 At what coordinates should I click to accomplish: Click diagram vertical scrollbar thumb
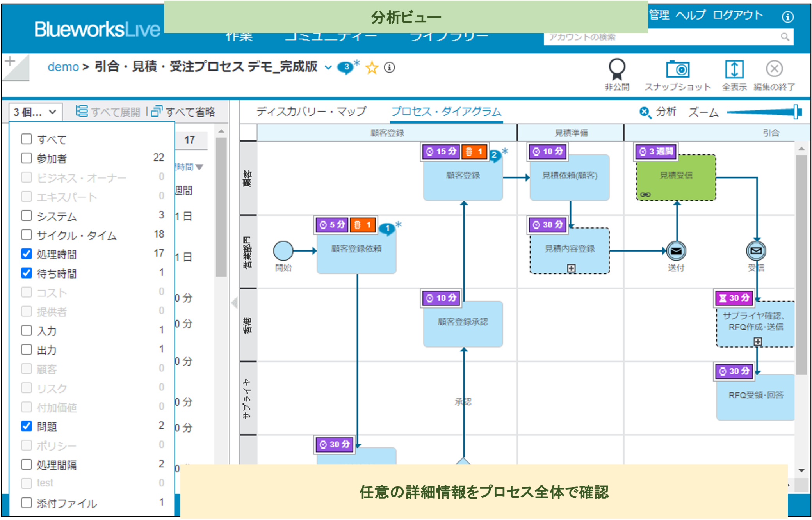click(801, 265)
